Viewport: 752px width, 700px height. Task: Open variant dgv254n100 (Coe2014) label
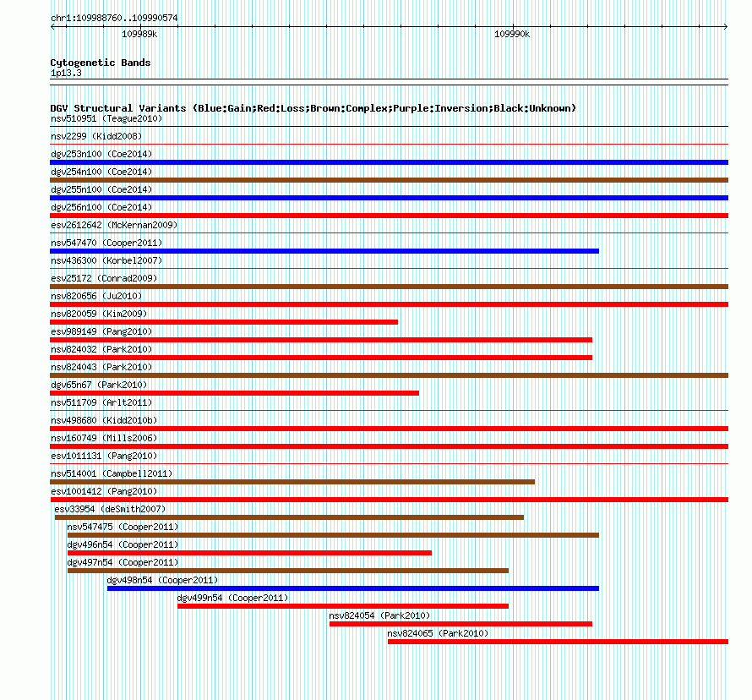[x=101, y=172]
